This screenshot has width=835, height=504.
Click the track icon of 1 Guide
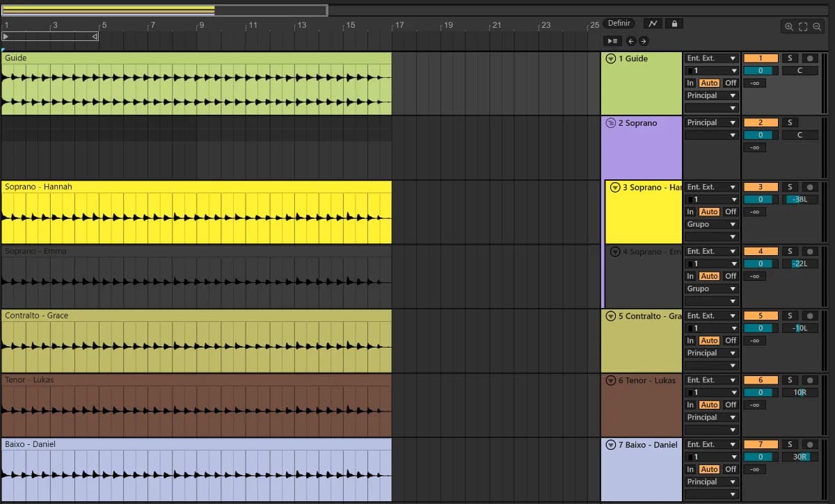611,59
